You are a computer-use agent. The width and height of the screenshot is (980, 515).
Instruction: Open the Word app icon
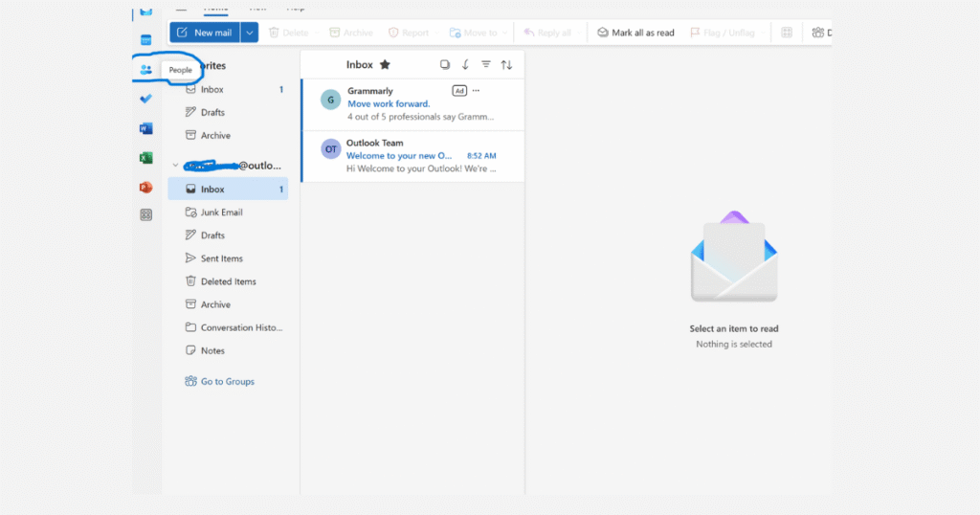coord(145,128)
